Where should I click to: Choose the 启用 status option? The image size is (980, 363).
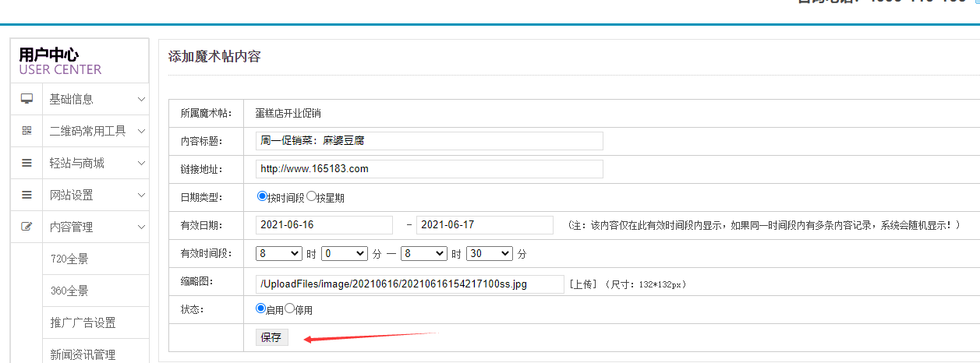261,308
